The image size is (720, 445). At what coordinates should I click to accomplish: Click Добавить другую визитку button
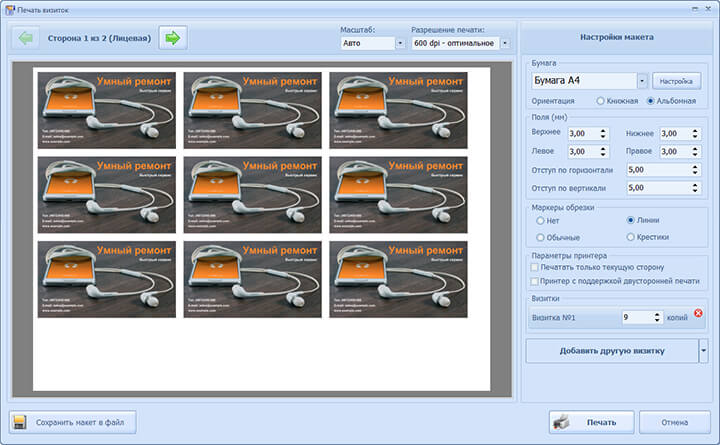pos(613,350)
